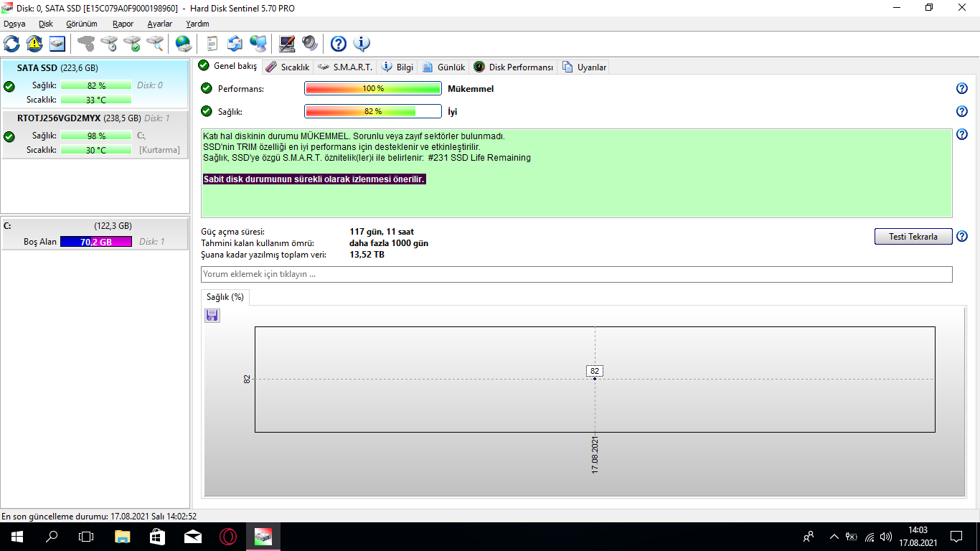Click the blue info bubble toolbar icon
980x551 pixels.
point(362,44)
